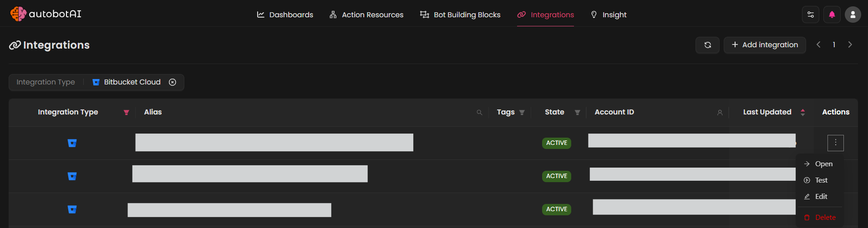The image size is (868, 228).
Task: Click the ACTIVE badge in the second row
Action: pyautogui.click(x=556, y=176)
